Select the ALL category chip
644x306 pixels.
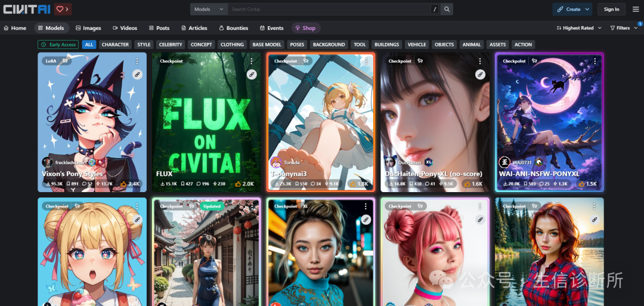[x=89, y=44]
